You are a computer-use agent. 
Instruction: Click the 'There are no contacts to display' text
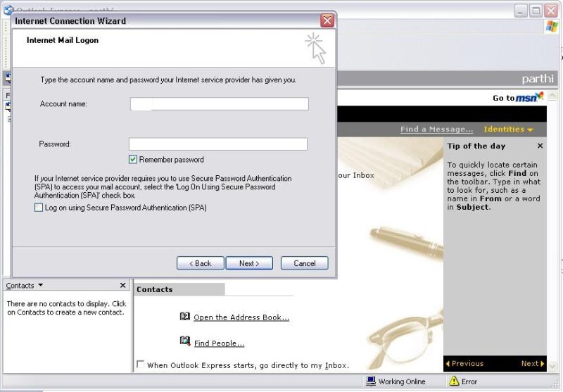(x=66, y=308)
